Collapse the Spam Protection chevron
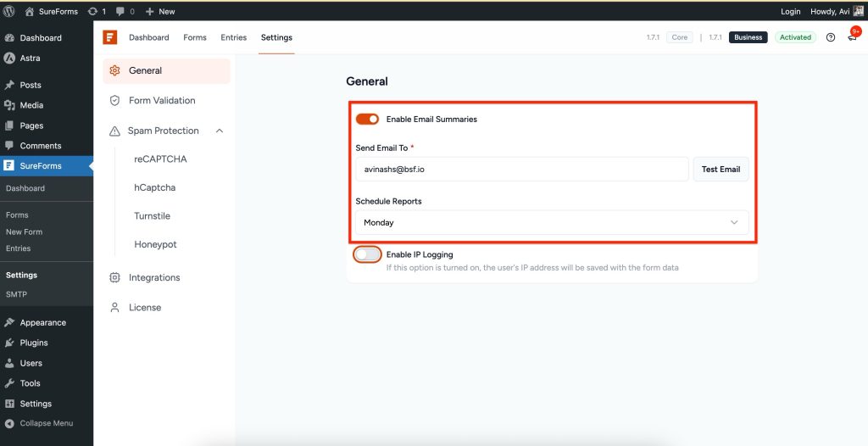 coord(220,131)
